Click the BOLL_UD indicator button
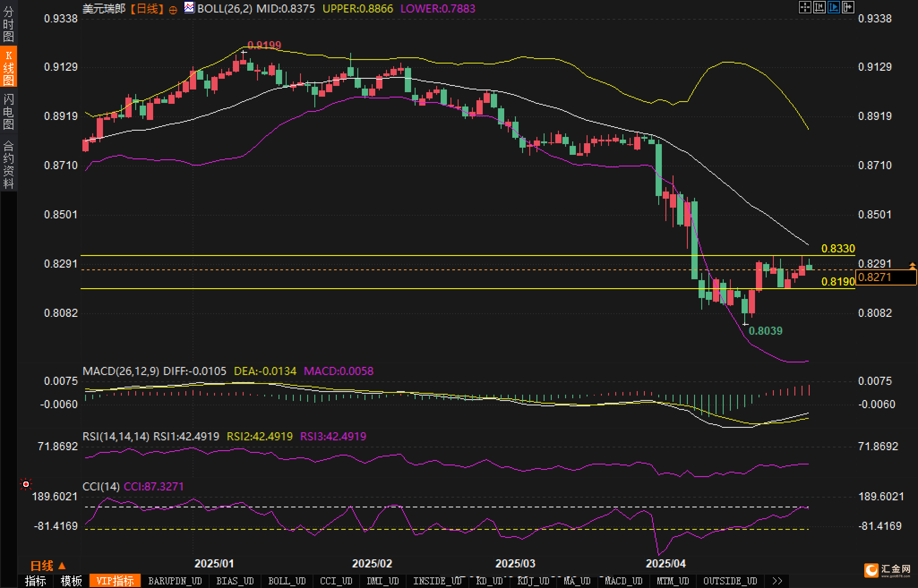This screenshot has height=588, width=918. tap(287, 581)
